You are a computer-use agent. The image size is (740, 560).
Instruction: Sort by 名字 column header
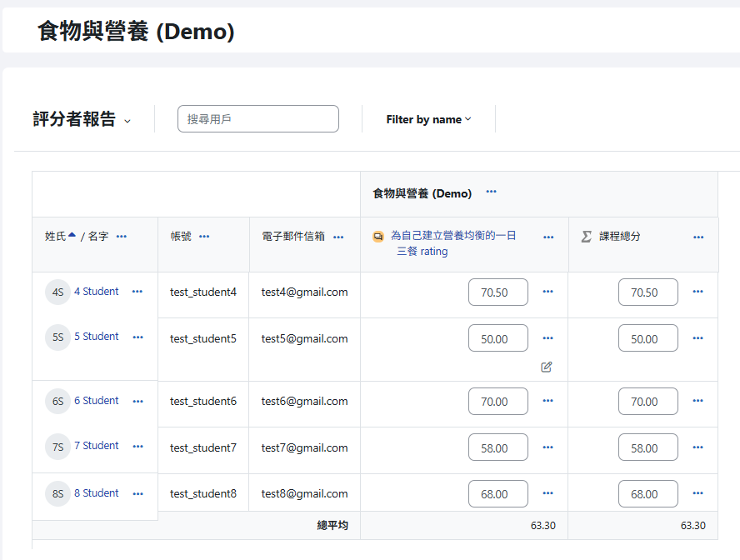click(98, 237)
